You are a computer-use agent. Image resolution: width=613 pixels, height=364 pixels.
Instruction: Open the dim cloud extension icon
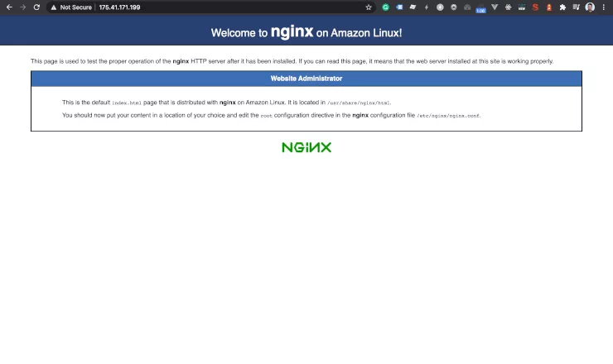click(x=467, y=7)
